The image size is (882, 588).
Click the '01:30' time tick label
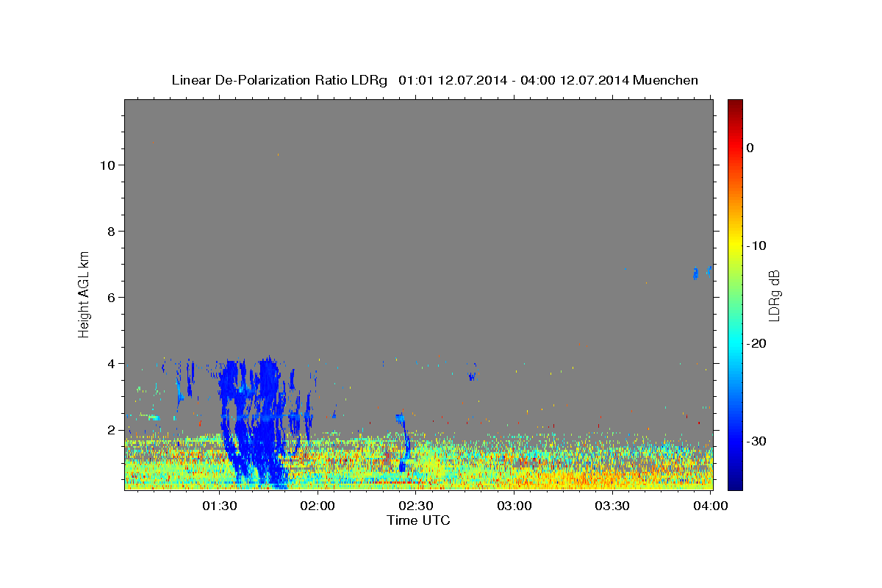coord(219,506)
